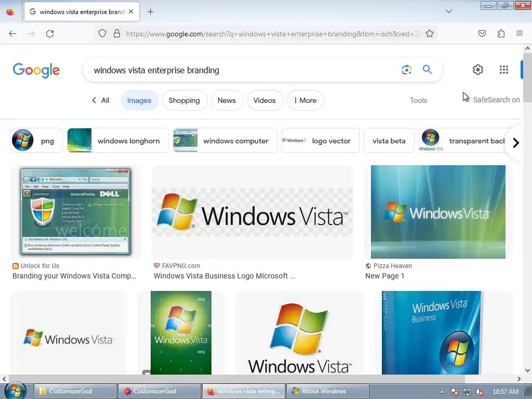
Task: Click horizontal scrollbar left arrow
Action: [x=4, y=379]
